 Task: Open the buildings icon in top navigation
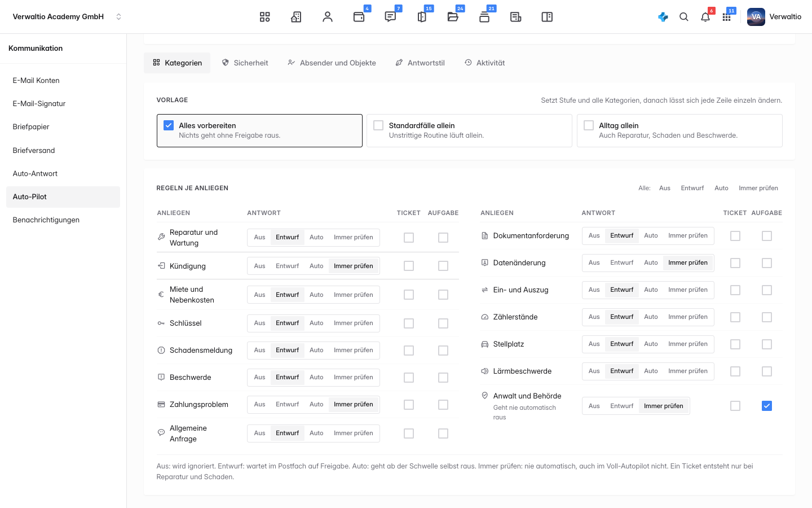point(296,17)
